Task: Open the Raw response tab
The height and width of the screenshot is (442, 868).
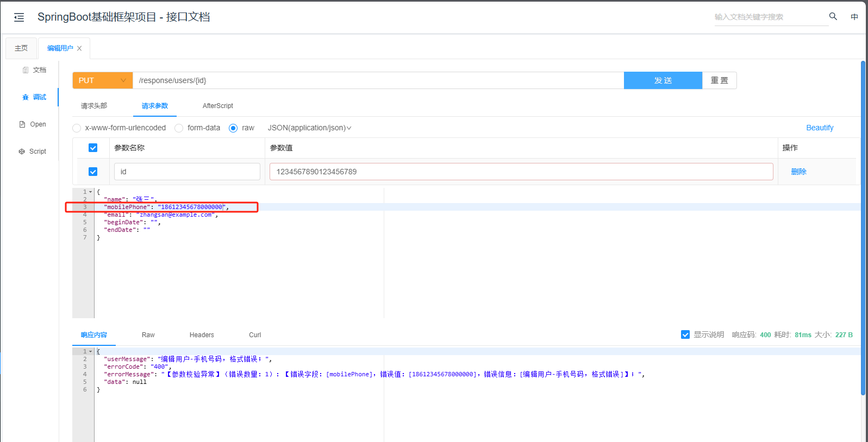Action: tap(148, 335)
